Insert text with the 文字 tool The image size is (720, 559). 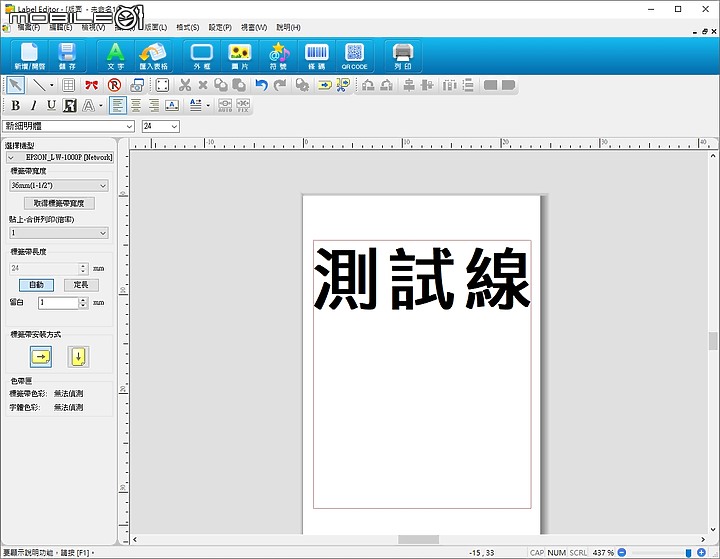click(x=115, y=56)
